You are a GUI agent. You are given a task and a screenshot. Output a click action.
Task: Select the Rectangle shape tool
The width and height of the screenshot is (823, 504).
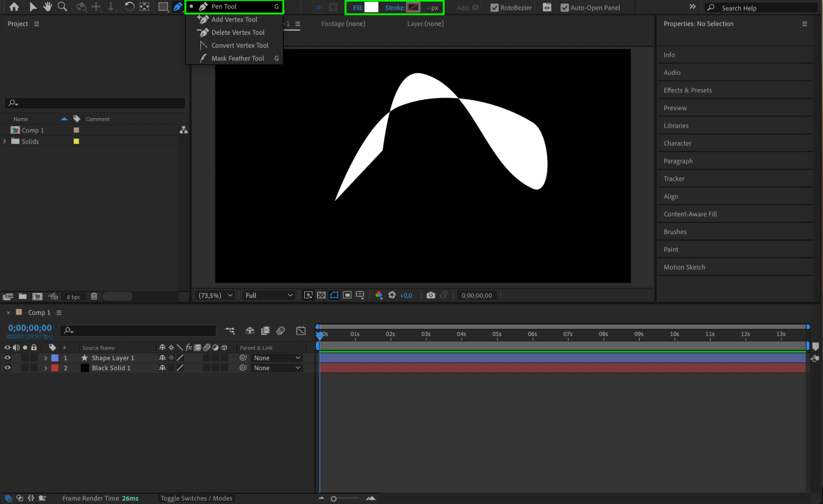pos(163,7)
